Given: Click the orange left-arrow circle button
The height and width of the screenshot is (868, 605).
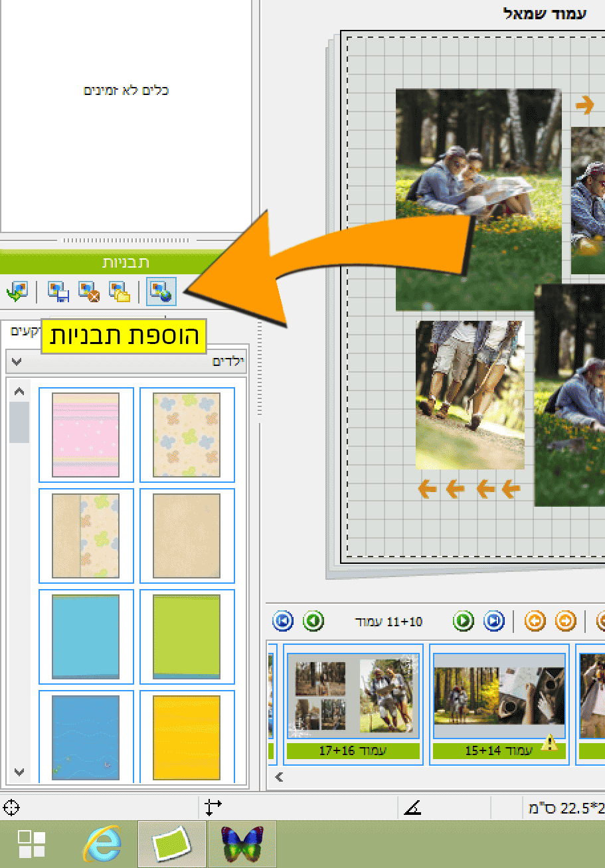Looking at the screenshot, I should tap(535, 622).
